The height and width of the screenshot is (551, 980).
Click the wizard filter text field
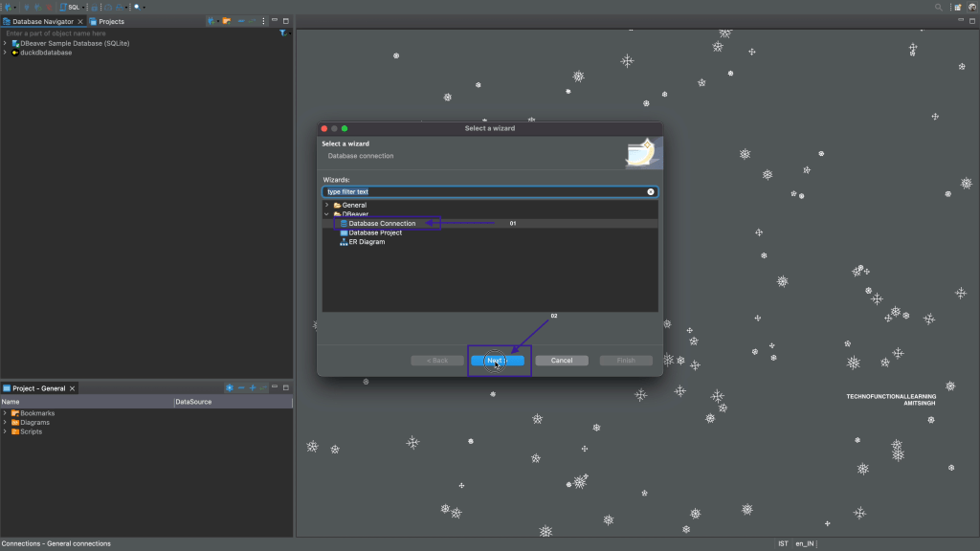tap(483, 192)
